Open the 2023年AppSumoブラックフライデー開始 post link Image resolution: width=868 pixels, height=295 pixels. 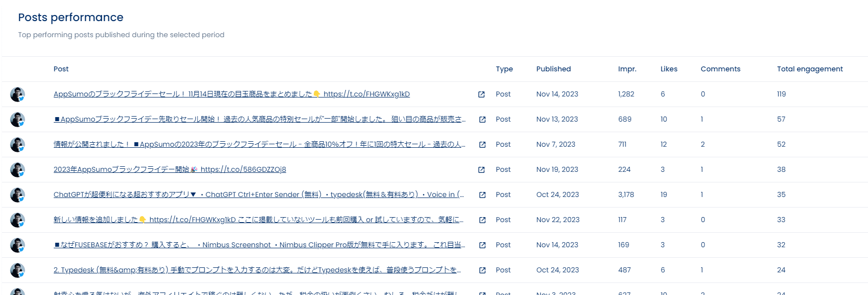point(170,169)
